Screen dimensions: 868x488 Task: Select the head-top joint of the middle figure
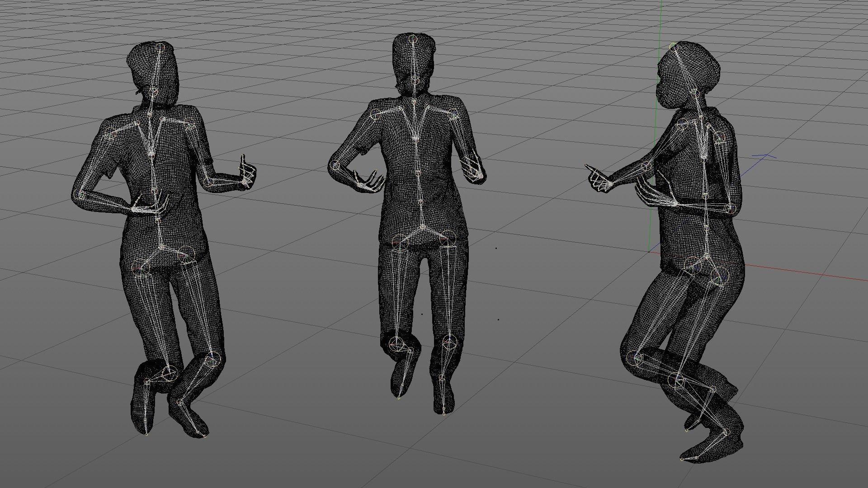point(413,39)
